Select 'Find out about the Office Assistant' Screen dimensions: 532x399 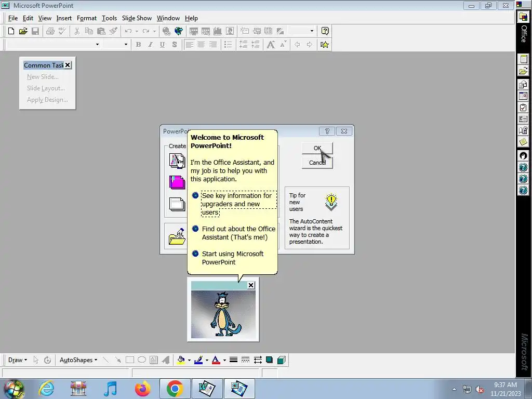coord(234,233)
